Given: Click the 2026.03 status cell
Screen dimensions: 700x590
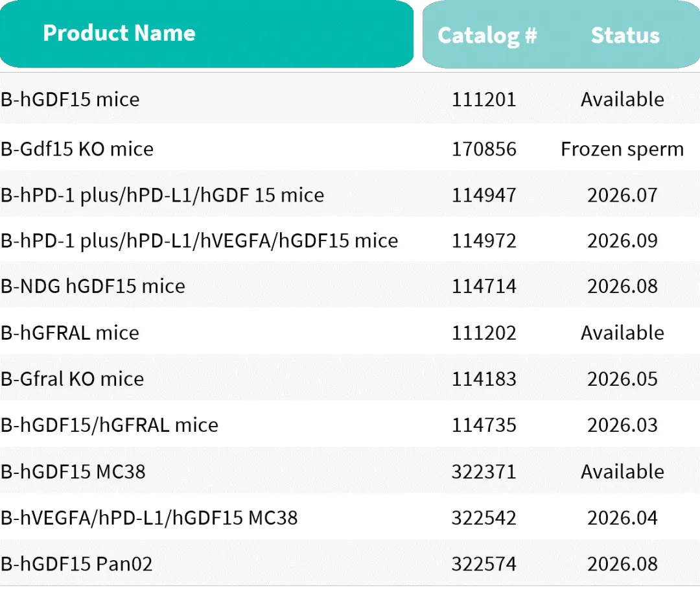Looking at the screenshot, I should (x=622, y=425).
